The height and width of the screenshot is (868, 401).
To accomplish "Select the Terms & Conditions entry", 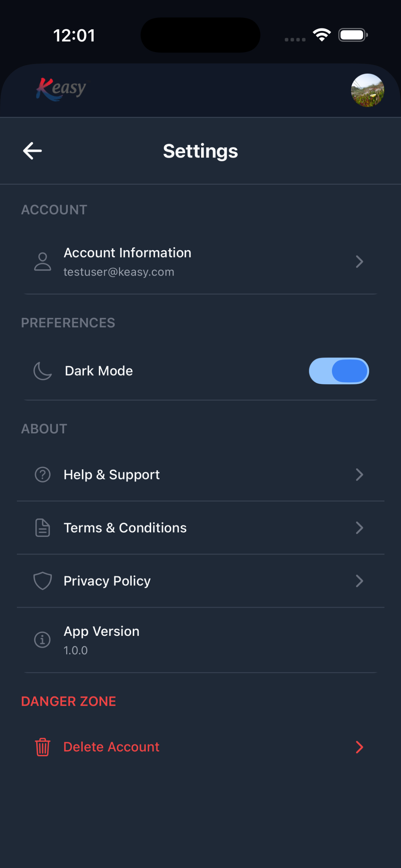I will coord(200,528).
